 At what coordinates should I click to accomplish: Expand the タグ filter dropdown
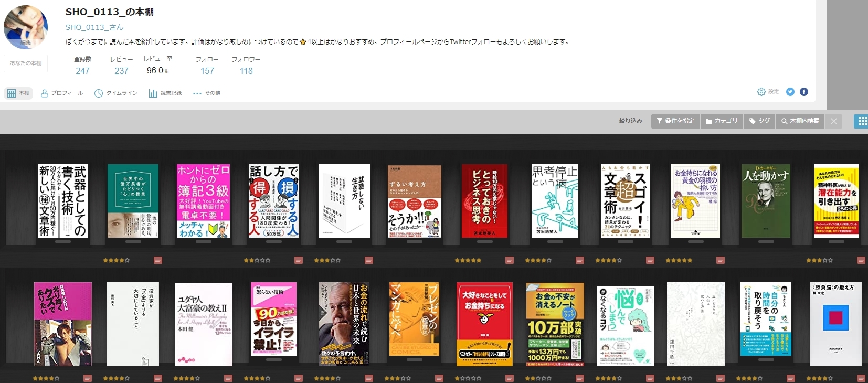[759, 121]
